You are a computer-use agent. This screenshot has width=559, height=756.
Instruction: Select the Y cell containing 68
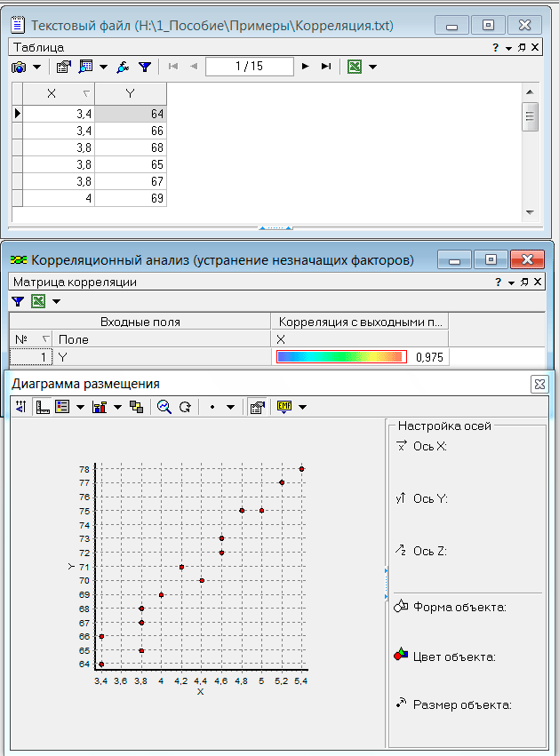pyautogui.click(x=131, y=147)
